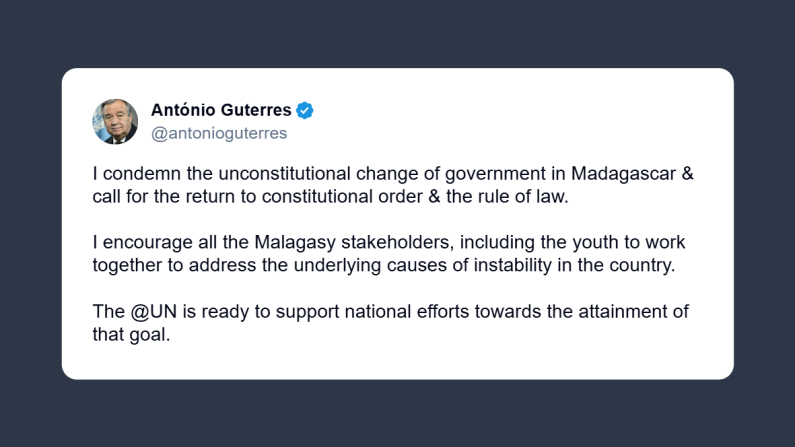Click the display name António Guterres

click(x=221, y=110)
